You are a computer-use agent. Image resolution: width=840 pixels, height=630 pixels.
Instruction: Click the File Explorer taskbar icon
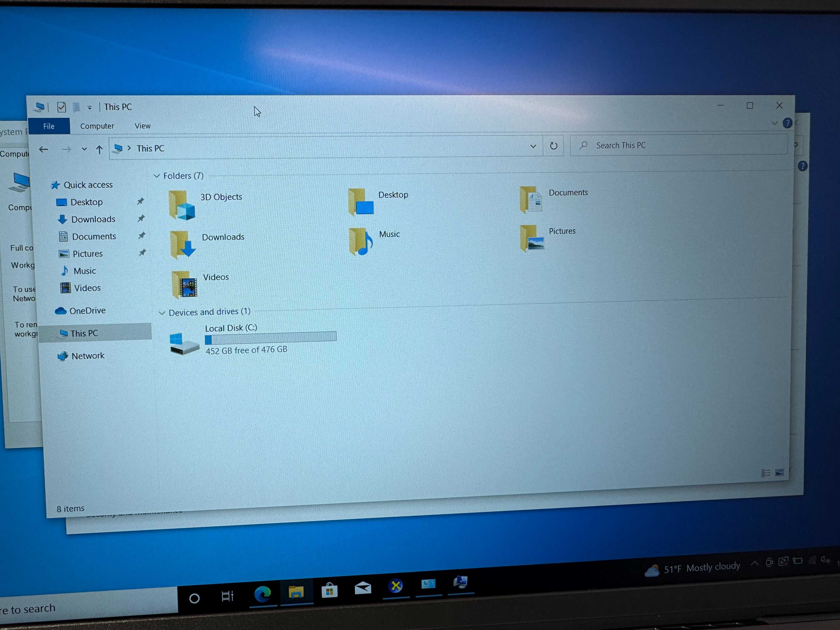(x=296, y=592)
